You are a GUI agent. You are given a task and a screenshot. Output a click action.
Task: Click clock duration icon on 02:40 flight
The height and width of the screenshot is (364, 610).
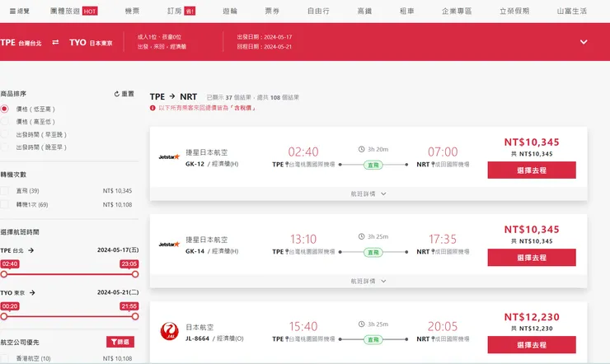pyautogui.click(x=361, y=149)
